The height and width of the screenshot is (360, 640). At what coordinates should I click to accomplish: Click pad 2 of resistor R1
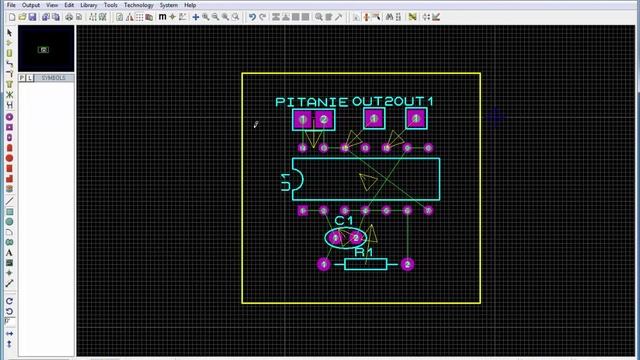(407, 264)
